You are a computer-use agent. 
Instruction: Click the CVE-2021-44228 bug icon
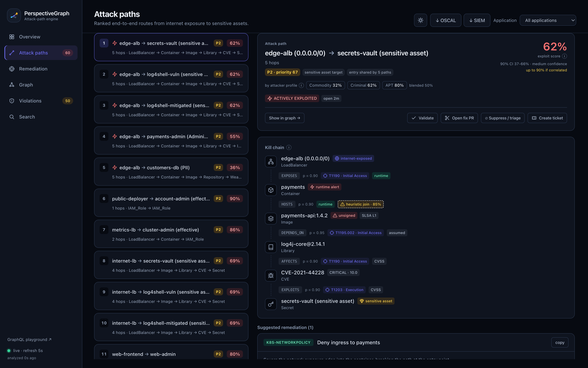tap(271, 275)
